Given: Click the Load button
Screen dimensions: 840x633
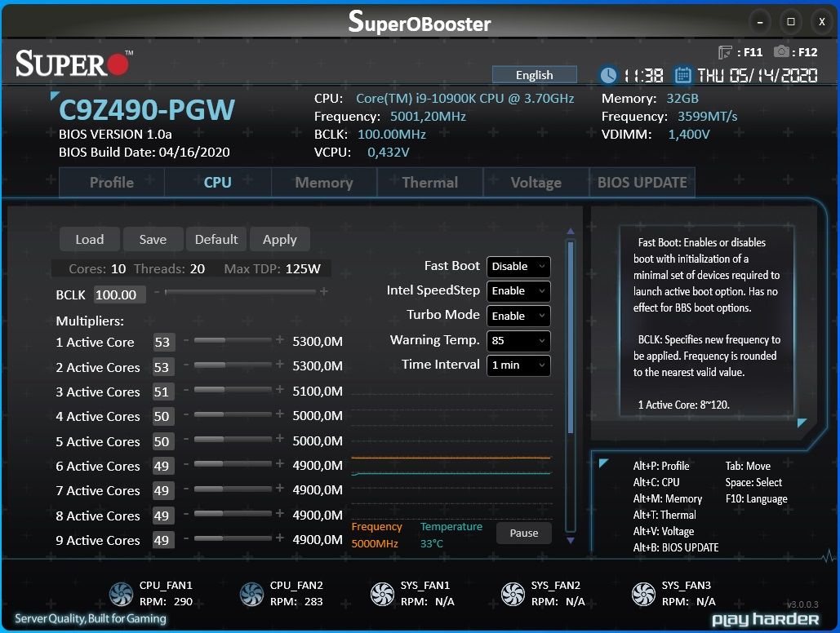Looking at the screenshot, I should tap(90, 239).
